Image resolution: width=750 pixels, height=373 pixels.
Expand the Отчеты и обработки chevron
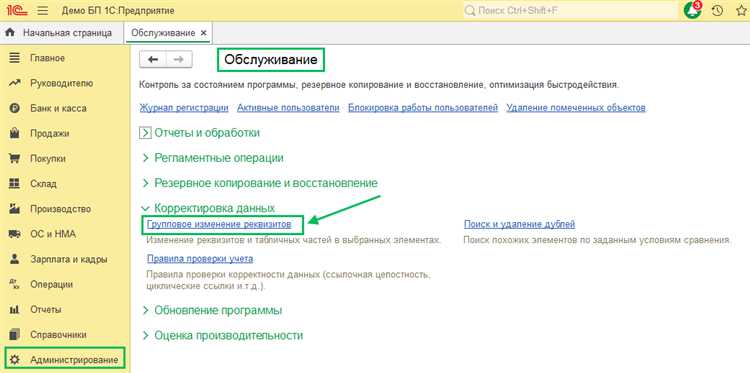coord(145,133)
